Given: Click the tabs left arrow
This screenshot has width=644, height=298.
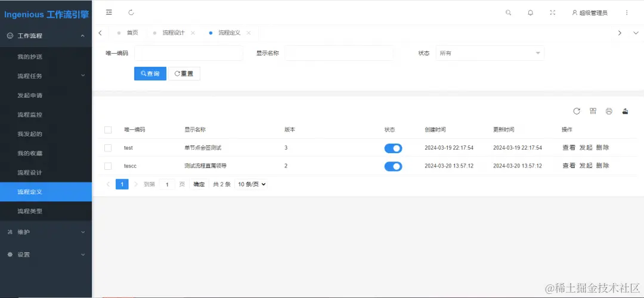Looking at the screenshot, I should click(x=100, y=33).
